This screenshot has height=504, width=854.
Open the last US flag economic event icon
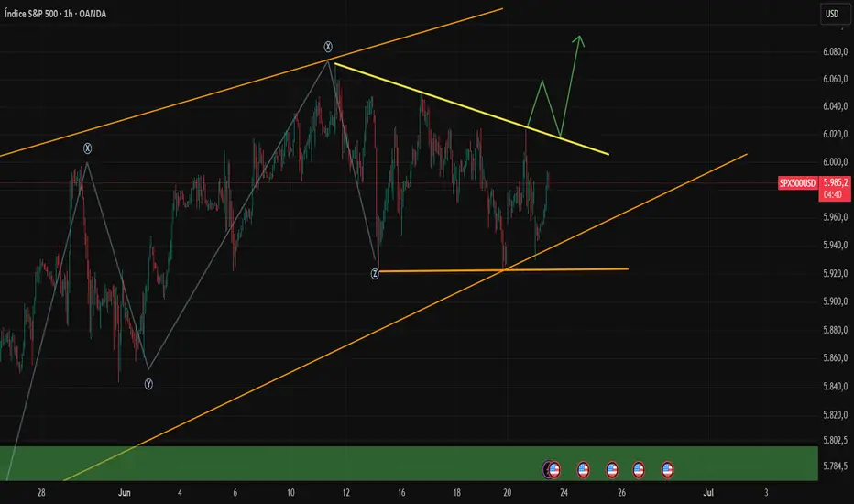pyautogui.click(x=667, y=470)
